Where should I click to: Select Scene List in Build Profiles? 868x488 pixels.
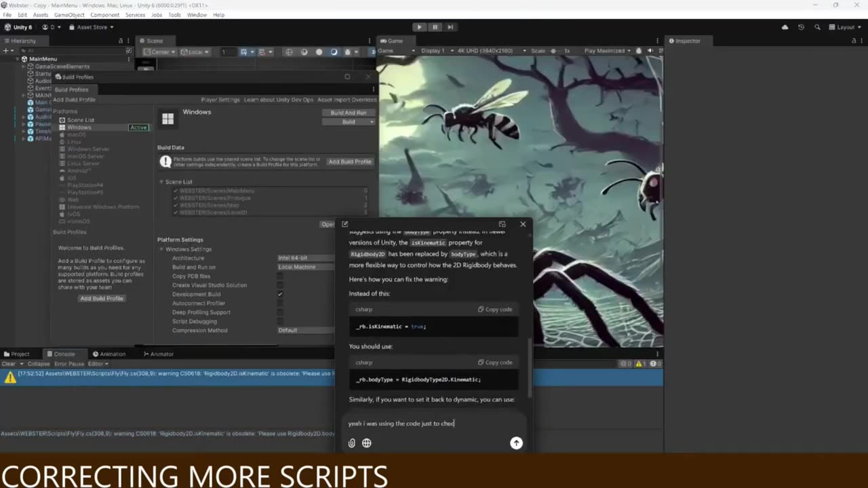click(x=80, y=120)
